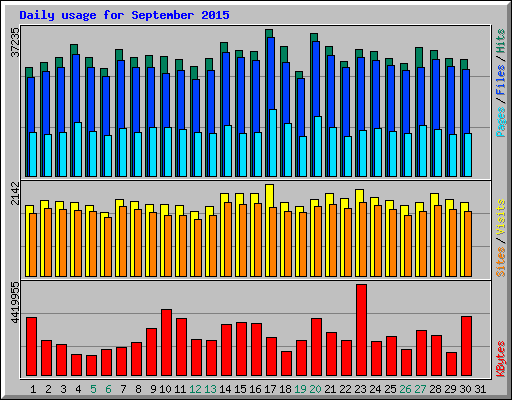Select the cyan Pages bar for day 1
This screenshot has height=400, width=512.
click(x=33, y=154)
